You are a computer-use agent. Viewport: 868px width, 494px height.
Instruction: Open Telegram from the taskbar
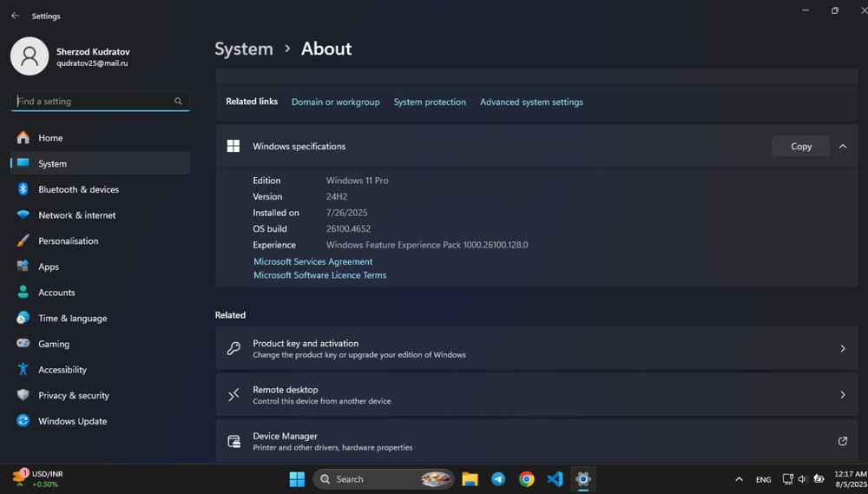(498, 479)
